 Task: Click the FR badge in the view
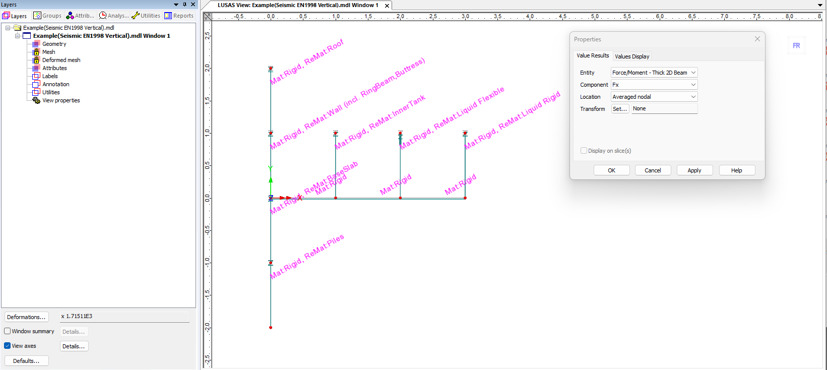point(796,46)
